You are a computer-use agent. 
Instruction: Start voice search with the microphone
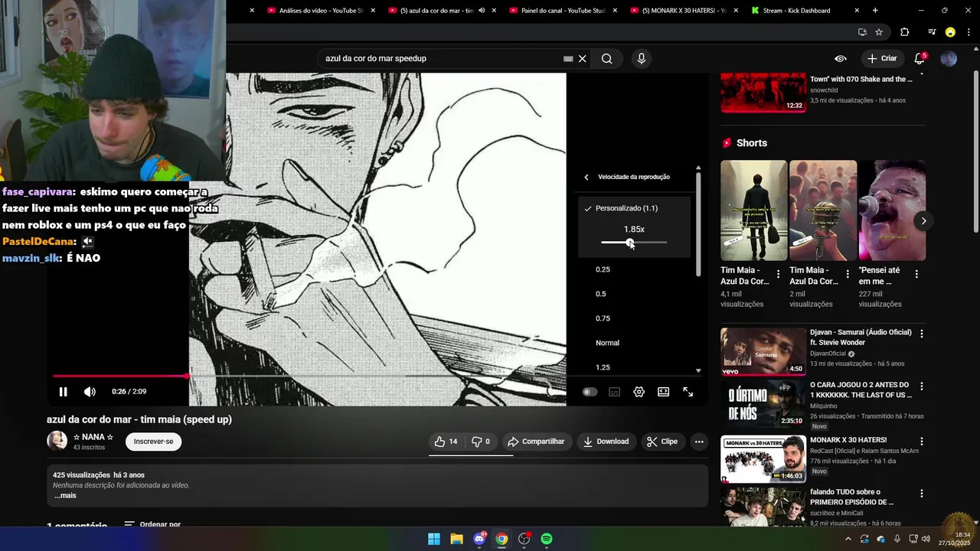point(642,58)
